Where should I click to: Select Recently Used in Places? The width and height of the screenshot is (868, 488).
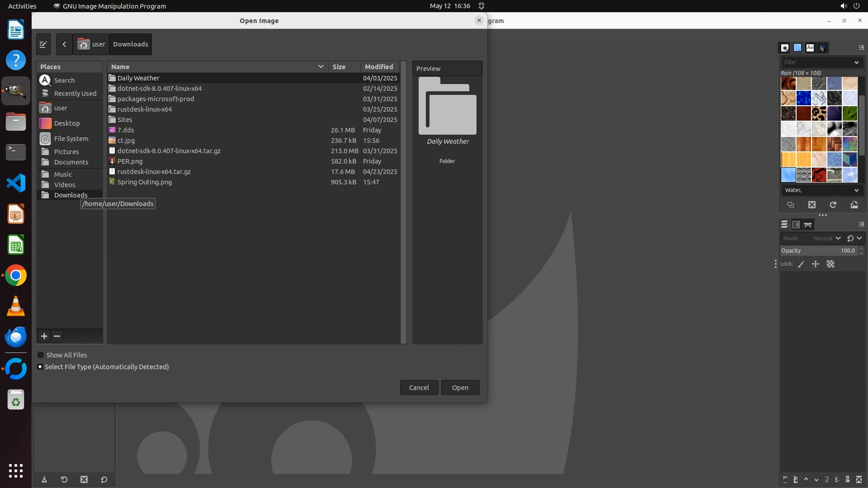pos(75,94)
